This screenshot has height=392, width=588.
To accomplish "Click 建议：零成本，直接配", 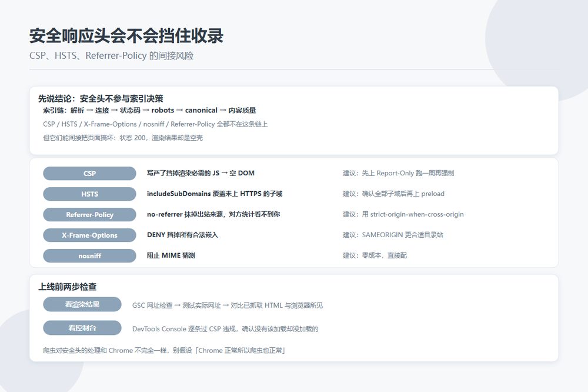I will [375, 255].
